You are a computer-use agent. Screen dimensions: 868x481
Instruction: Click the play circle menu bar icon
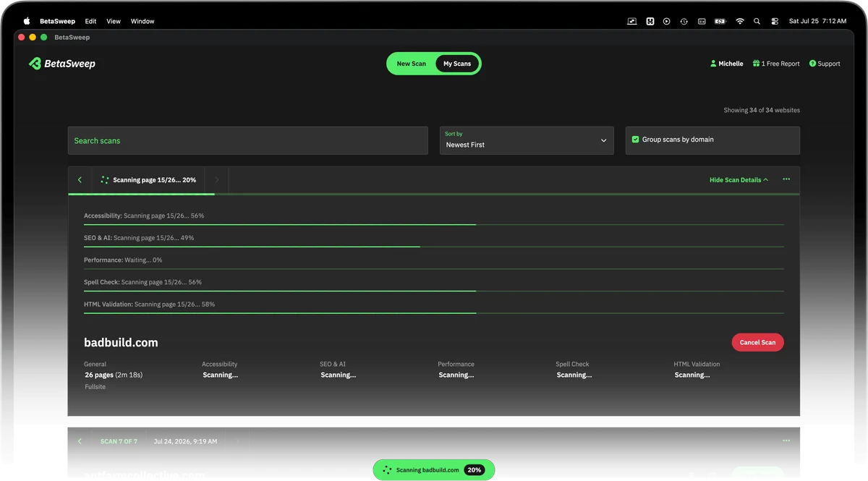pos(666,21)
